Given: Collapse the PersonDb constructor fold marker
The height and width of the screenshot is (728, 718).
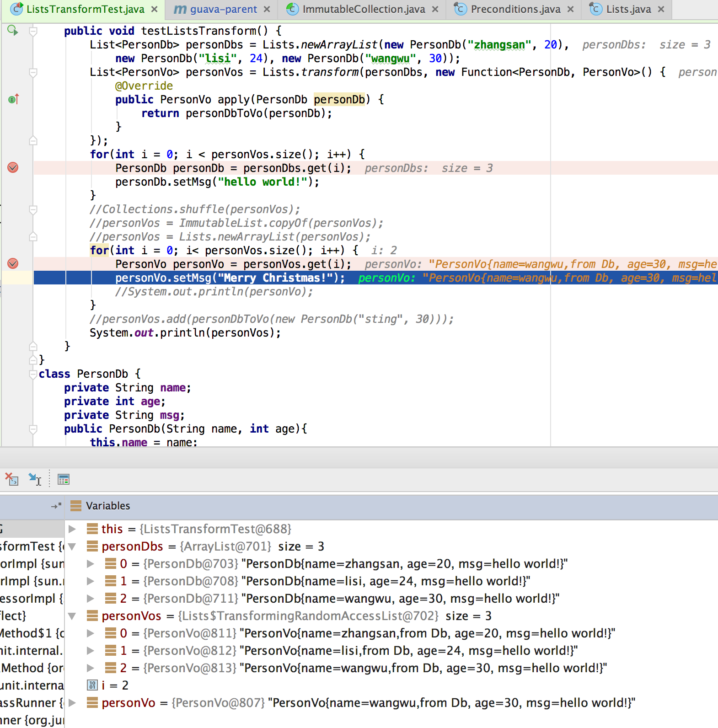Looking at the screenshot, I should 33,429.
